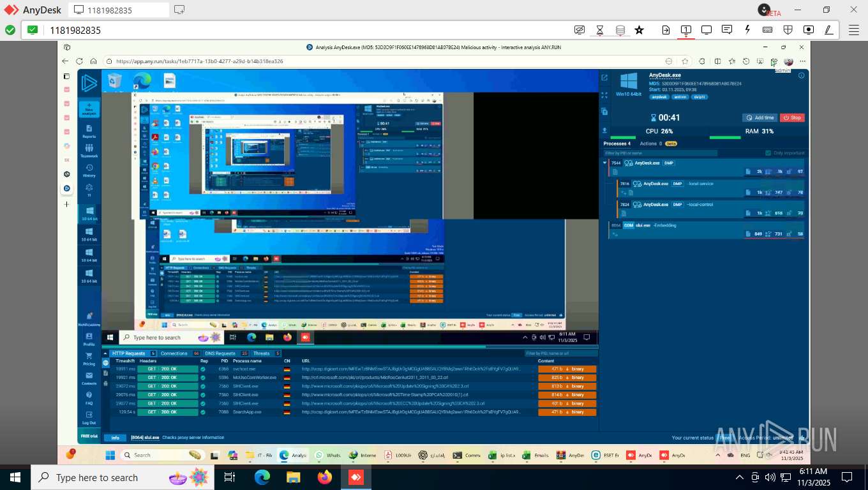868x490 pixels.
Task: Open the HTTP Requests tab
Action: point(133,353)
